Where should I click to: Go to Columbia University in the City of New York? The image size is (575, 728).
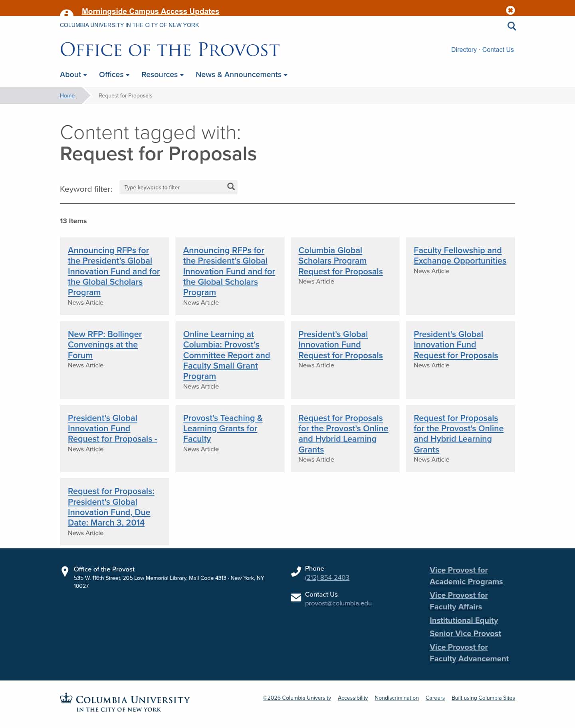[x=129, y=25]
